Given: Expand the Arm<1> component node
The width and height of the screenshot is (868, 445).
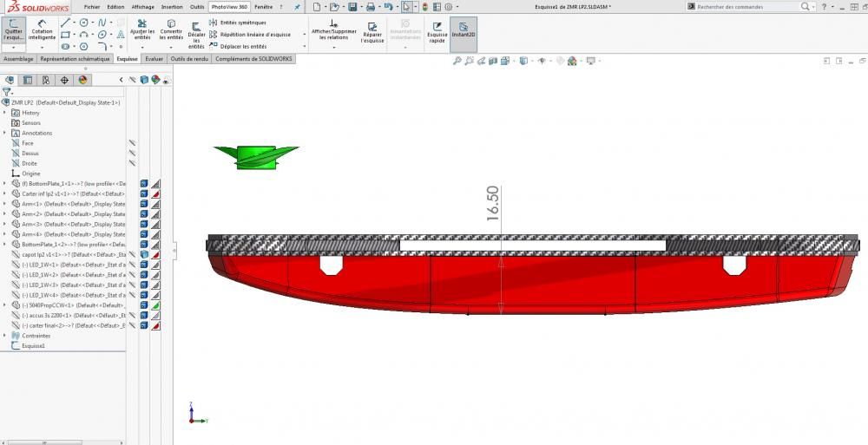Looking at the screenshot, I should tap(5, 204).
